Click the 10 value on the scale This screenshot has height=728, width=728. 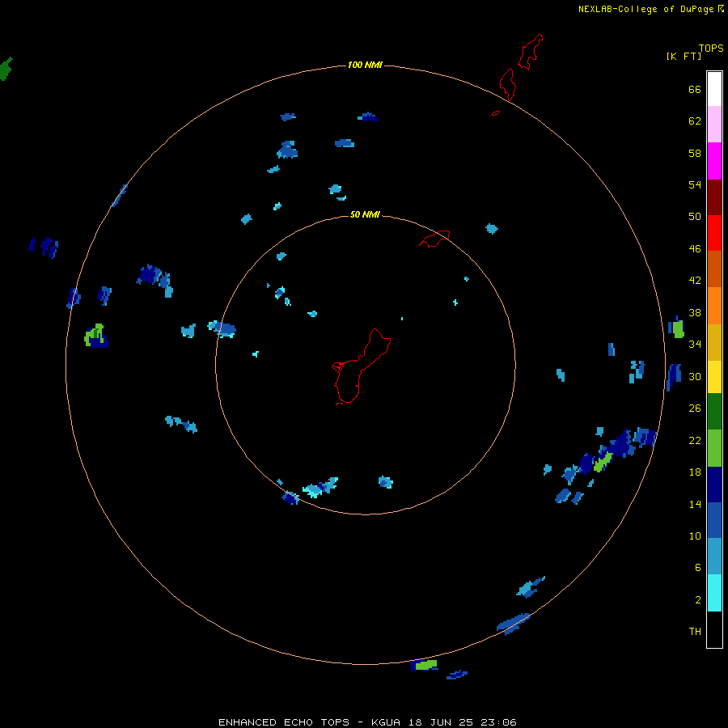tap(695, 535)
